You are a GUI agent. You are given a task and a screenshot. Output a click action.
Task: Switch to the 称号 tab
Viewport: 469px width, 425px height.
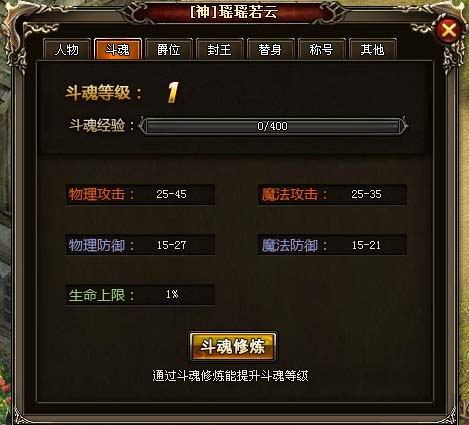tap(321, 50)
